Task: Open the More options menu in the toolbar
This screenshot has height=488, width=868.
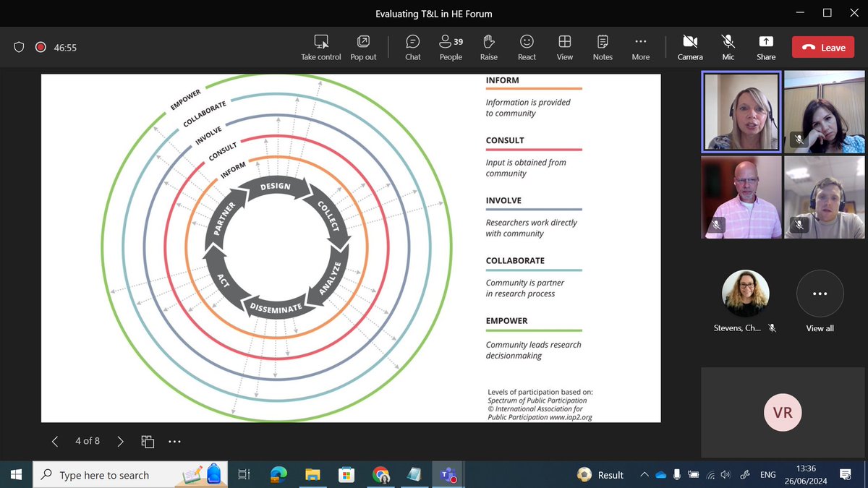Action: (640, 47)
